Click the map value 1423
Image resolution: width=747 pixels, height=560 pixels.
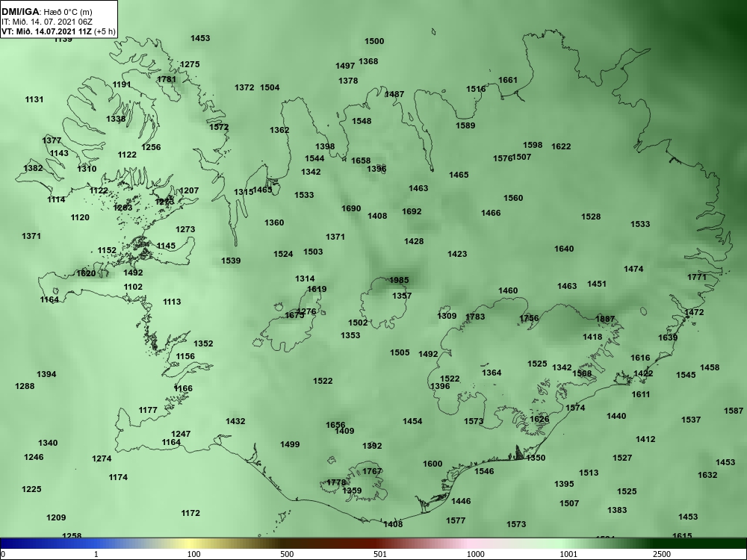457,254
